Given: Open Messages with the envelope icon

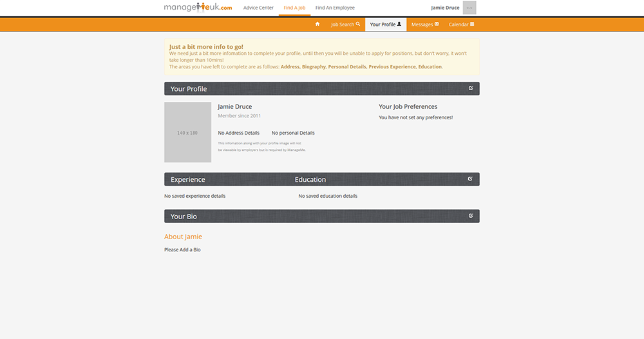Looking at the screenshot, I should pyautogui.click(x=424, y=24).
